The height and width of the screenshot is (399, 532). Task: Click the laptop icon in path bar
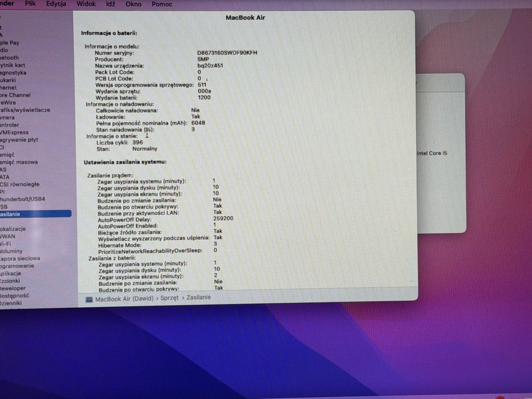coord(89,300)
